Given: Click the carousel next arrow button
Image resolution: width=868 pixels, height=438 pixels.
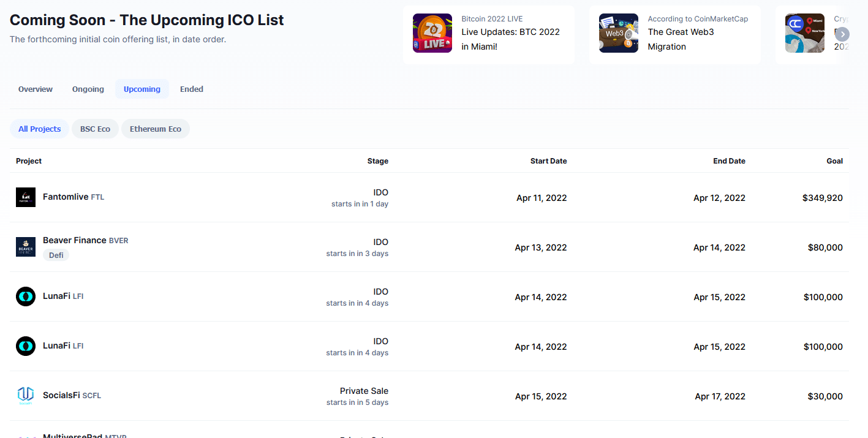Looking at the screenshot, I should click(842, 34).
